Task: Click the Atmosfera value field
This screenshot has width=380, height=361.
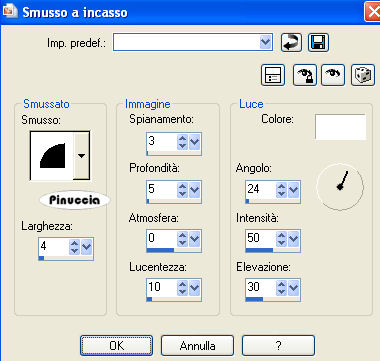Action: point(162,239)
